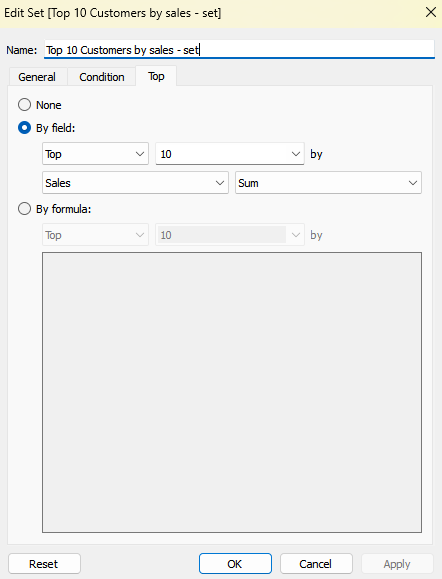This screenshot has height=579, width=442.
Task: Select the None radio option
Action: pos(24,105)
